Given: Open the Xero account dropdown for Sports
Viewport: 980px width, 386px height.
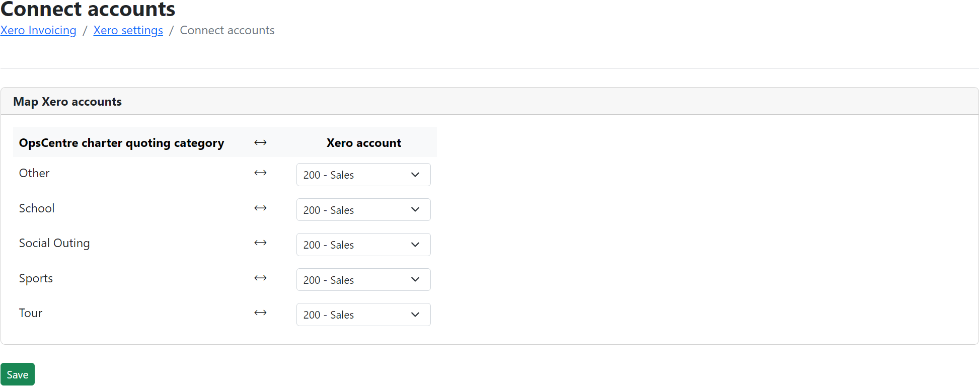Looking at the screenshot, I should 363,279.
